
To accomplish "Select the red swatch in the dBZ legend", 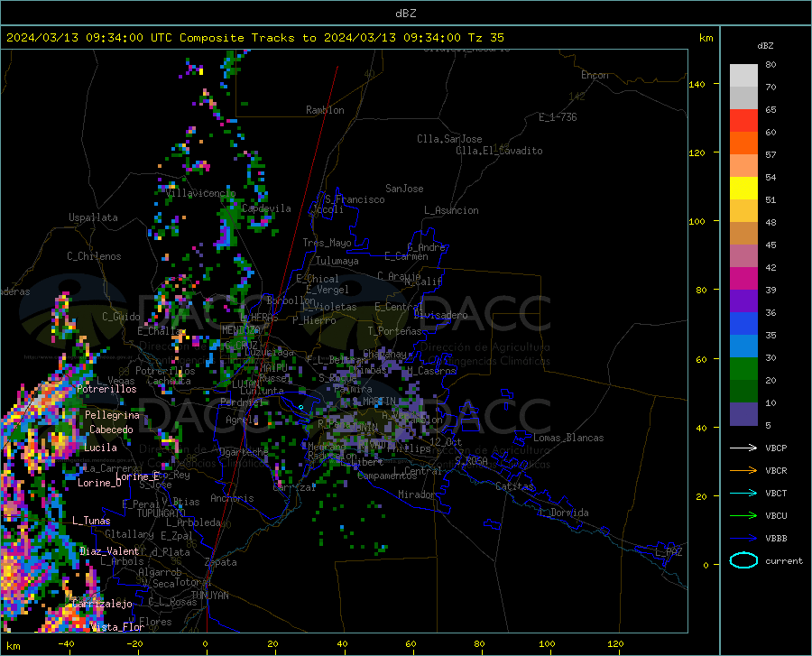I will [x=743, y=121].
